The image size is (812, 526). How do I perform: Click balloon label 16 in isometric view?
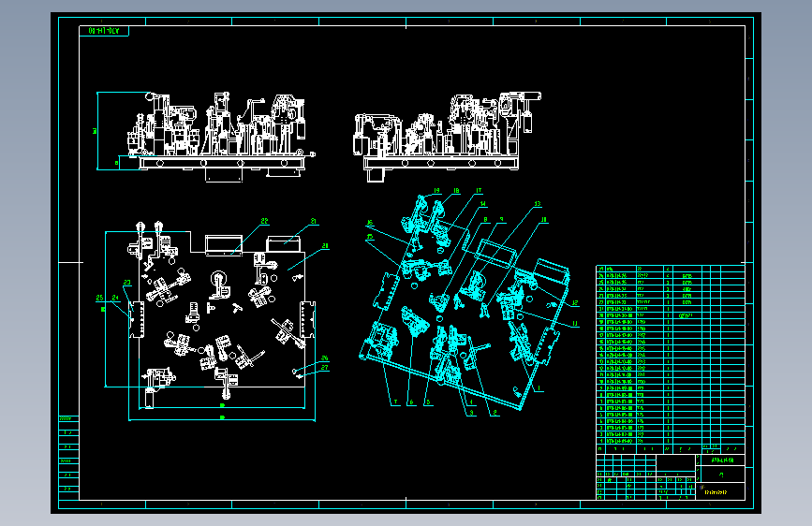(370, 223)
